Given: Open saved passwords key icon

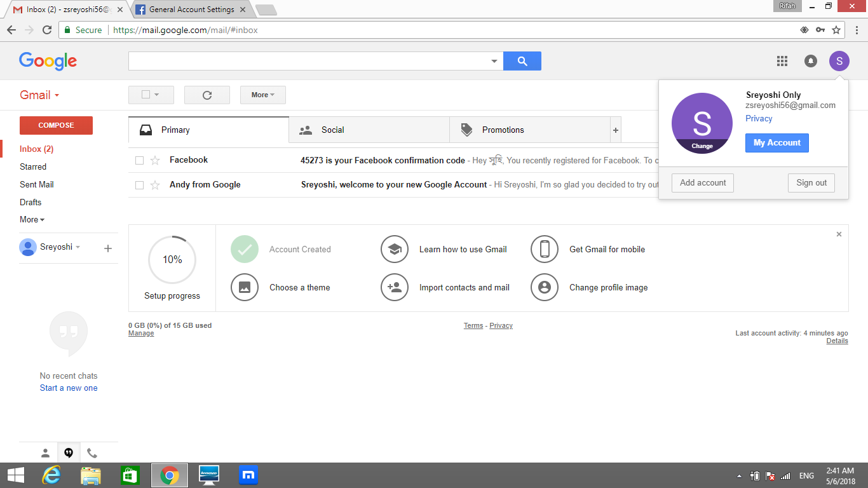Looking at the screenshot, I should tap(820, 30).
